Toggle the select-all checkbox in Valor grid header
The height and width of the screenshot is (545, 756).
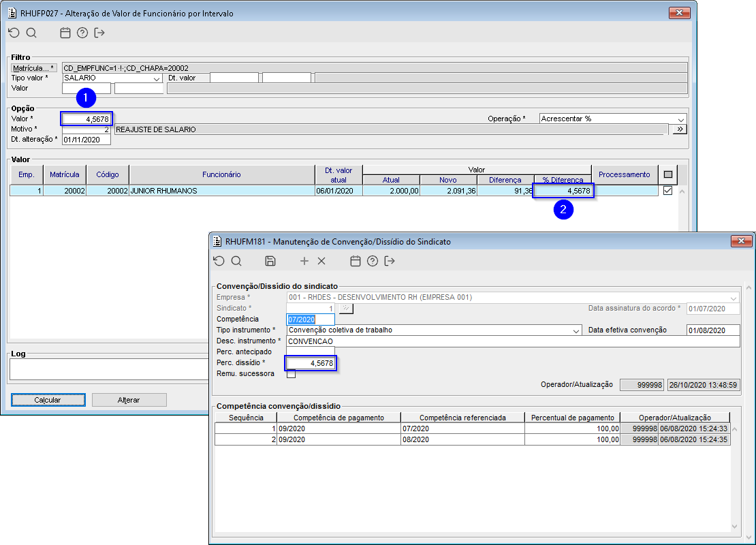point(667,174)
